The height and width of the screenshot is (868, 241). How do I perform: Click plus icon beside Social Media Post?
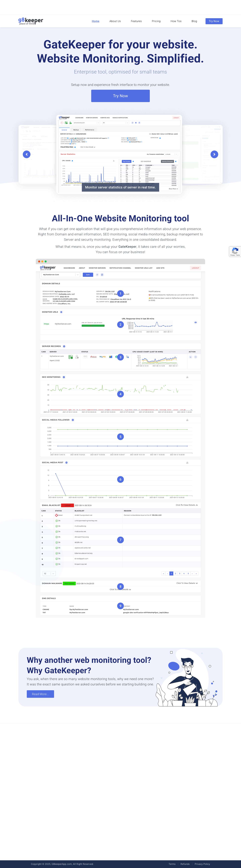(x=66, y=463)
